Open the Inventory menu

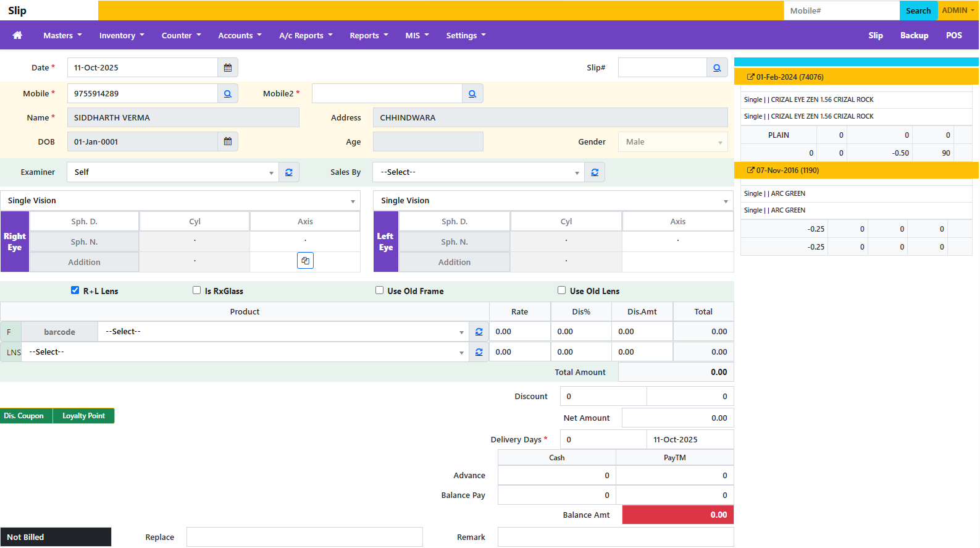(122, 36)
